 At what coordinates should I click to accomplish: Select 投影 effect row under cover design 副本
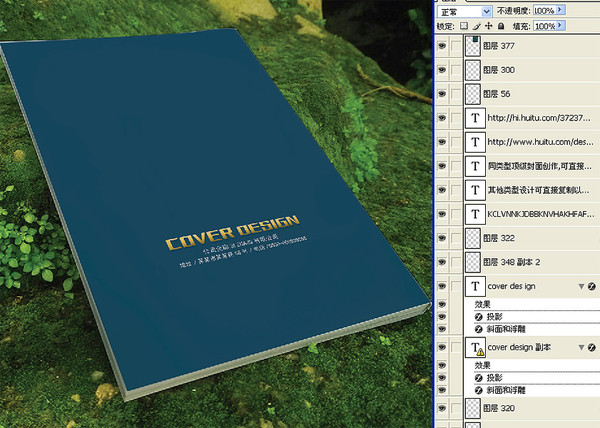(x=536, y=378)
